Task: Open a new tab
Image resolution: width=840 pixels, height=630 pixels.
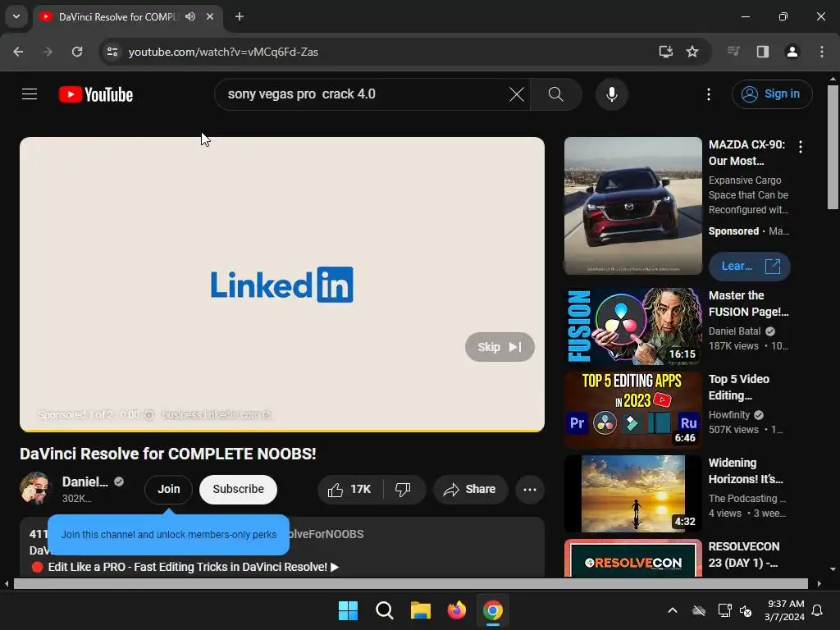Action: [240, 16]
